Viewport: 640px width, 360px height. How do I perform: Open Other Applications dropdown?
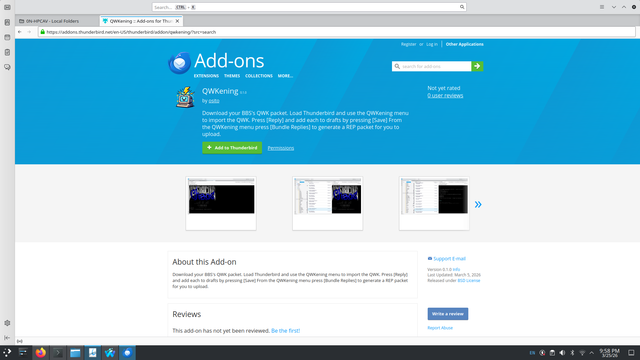pyautogui.click(x=464, y=44)
